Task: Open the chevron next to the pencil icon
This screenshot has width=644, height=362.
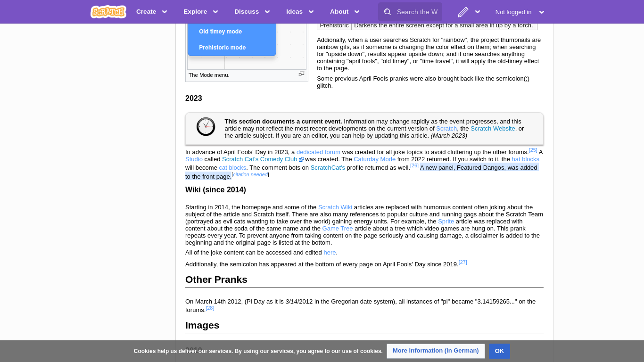Action: click(478, 11)
